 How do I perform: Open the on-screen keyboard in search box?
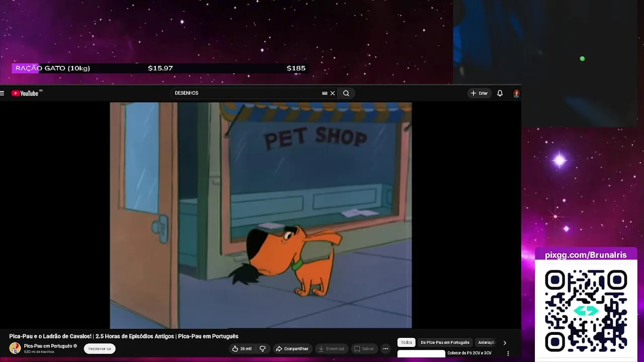pyautogui.click(x=325, y=93)
